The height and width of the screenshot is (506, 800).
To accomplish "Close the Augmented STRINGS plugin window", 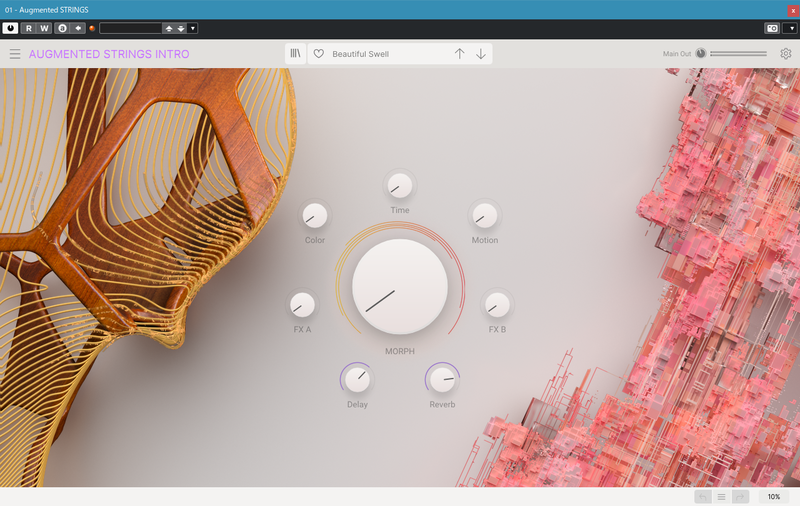I will (793, 10).
